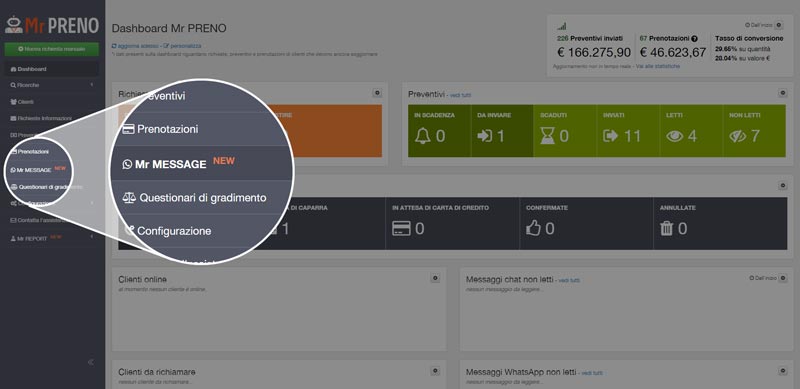
Task: Expand the Ricerche sidebar submenu arrow
Action: pyautogui.click(x=92, y=85)
